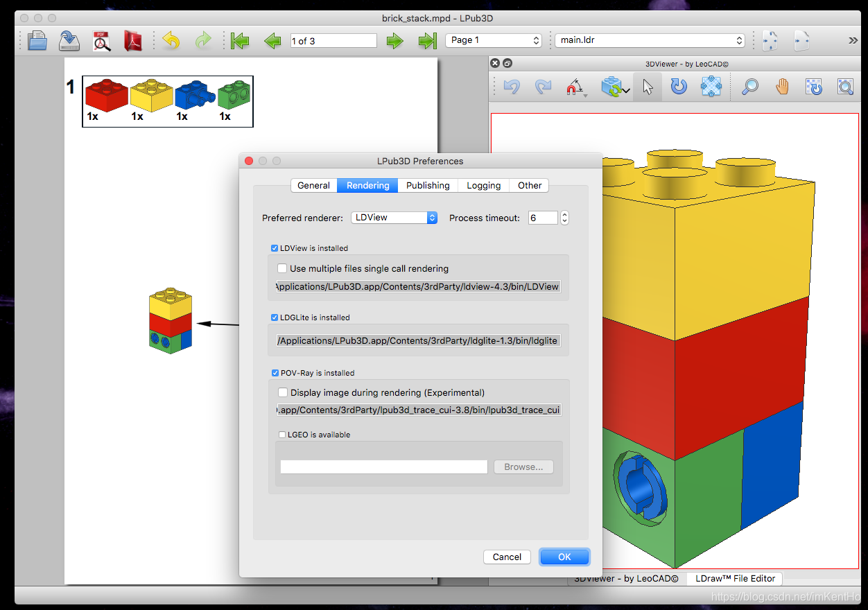The width and height of the screenshot is (868, 610).
Task: Switch to the bottom 3DViewer by LeoCAD tab
Action: [626, 578]
